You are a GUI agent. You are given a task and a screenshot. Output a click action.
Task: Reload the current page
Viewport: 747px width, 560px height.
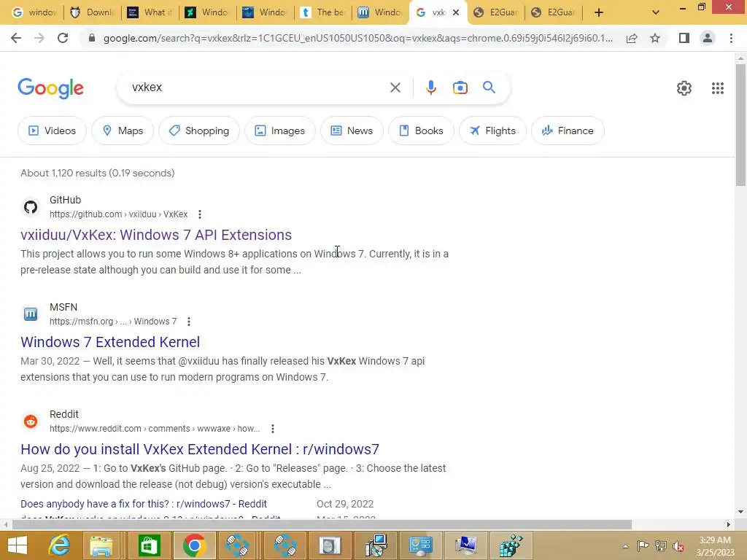tap(63, 38)
